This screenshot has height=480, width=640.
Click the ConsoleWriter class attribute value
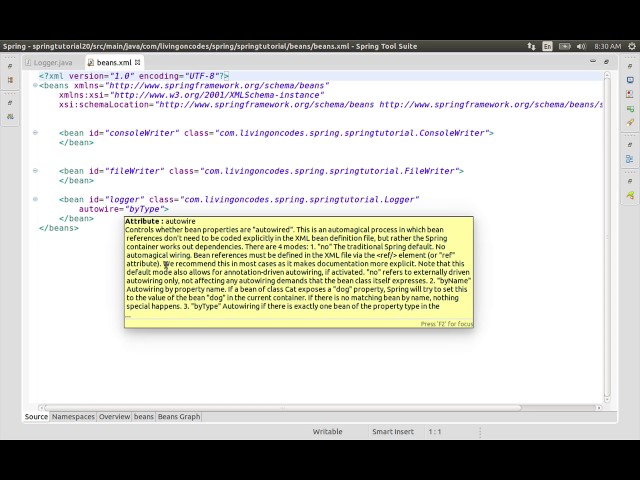pyautogui.click(x=351, y=133)
